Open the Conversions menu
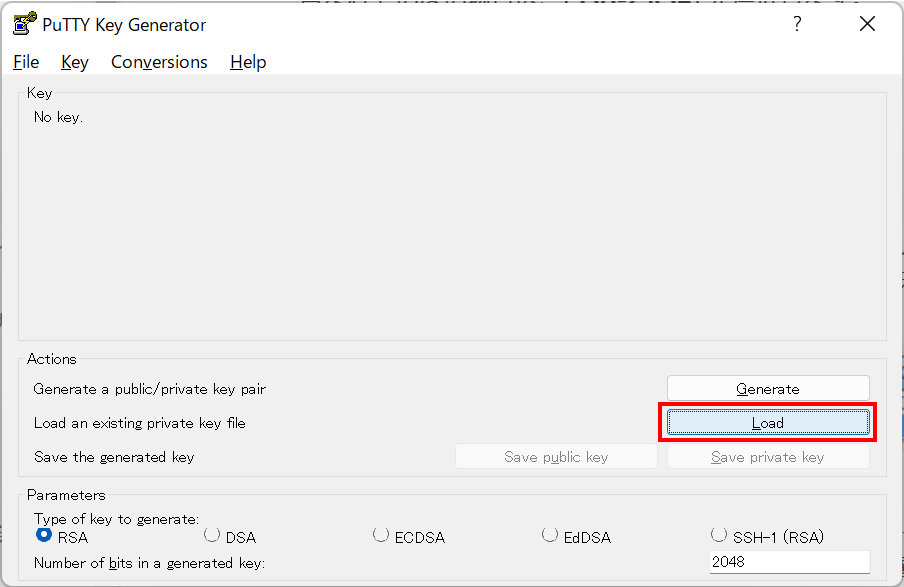This screenshot has width=904, height=587. coord(159,62)
